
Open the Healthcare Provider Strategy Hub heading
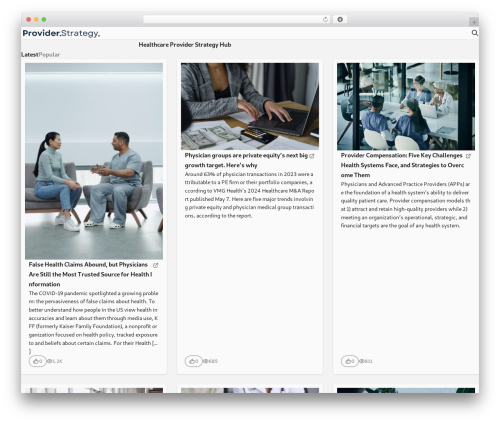tap(185, 45)
